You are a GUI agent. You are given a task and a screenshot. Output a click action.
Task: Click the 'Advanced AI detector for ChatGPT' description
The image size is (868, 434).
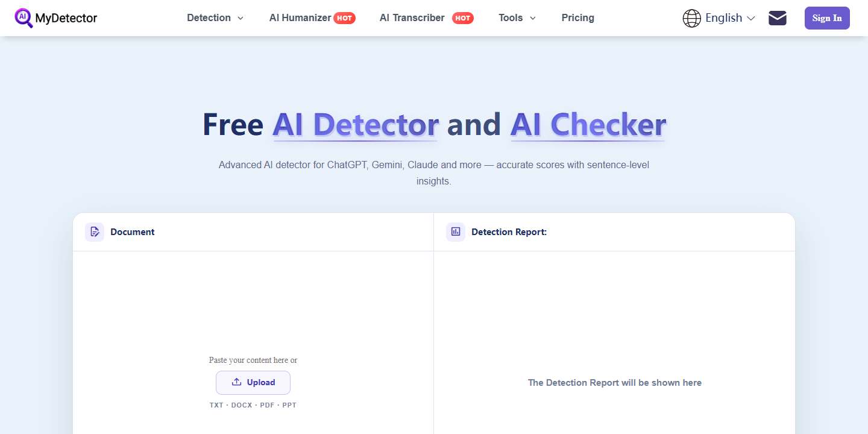[434, 172]
